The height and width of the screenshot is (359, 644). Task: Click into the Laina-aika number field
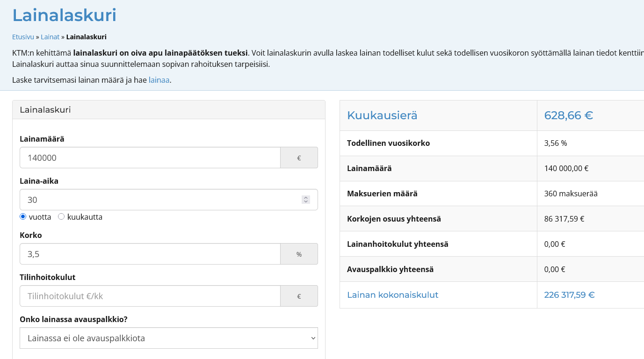click(159, 200)
